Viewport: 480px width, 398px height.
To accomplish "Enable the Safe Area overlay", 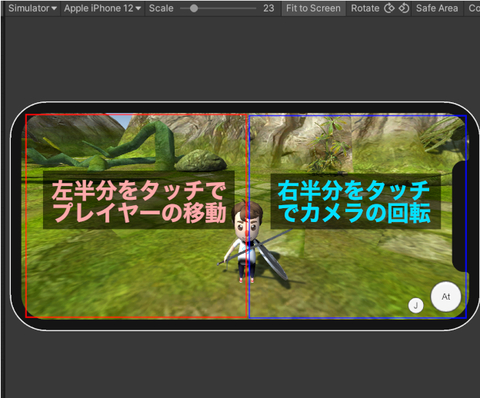I will [437, 8].
